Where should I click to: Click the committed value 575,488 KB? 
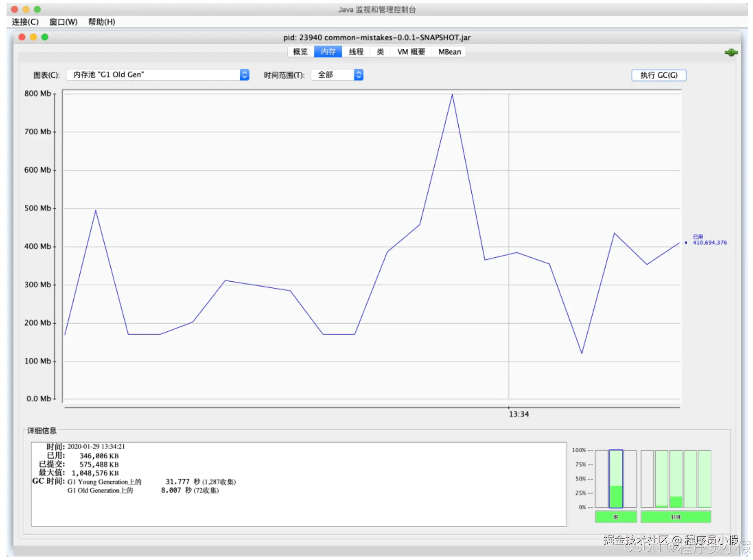(99, 464)
